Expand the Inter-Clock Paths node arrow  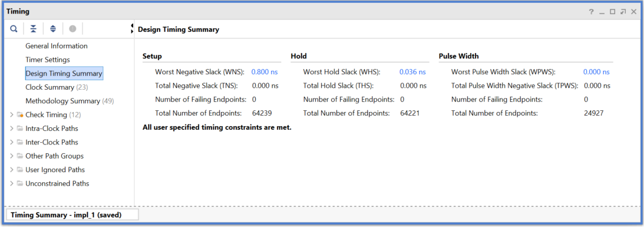(12, 142)
